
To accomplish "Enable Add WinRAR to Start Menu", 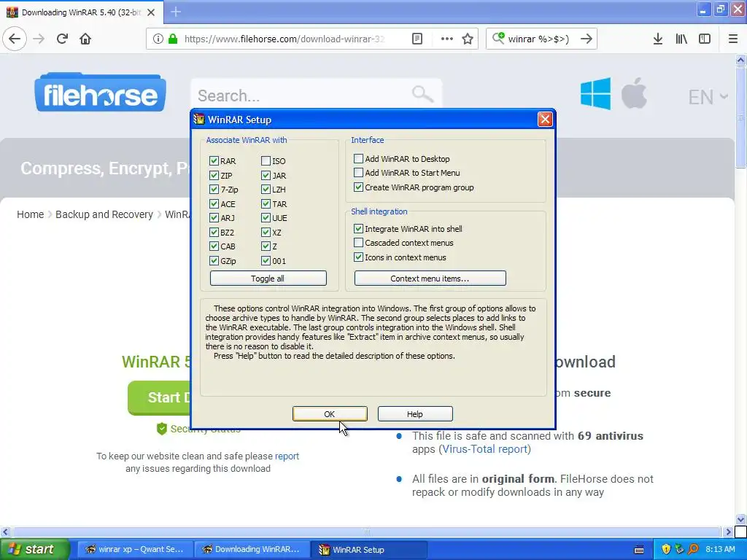I will (358, 172).
